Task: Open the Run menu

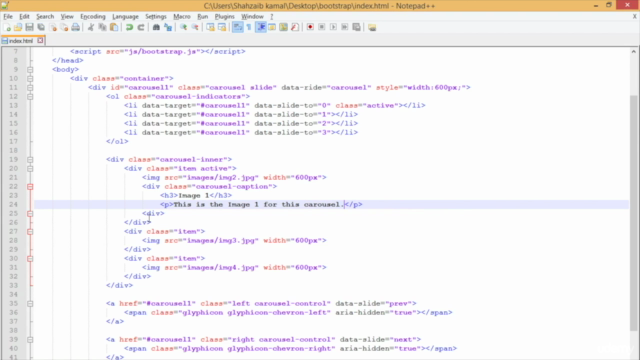Action: point(202,16)
